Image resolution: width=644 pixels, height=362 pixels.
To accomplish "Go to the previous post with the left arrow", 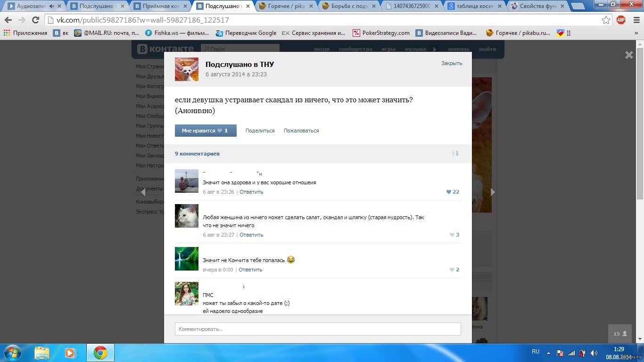I will tap(143, 192).
